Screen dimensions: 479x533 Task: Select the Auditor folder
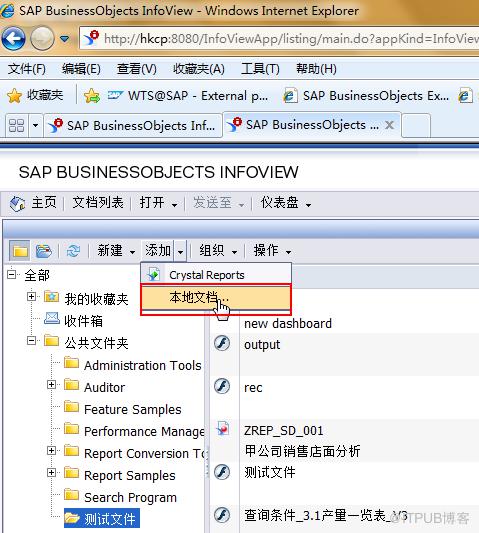[104, 388]
